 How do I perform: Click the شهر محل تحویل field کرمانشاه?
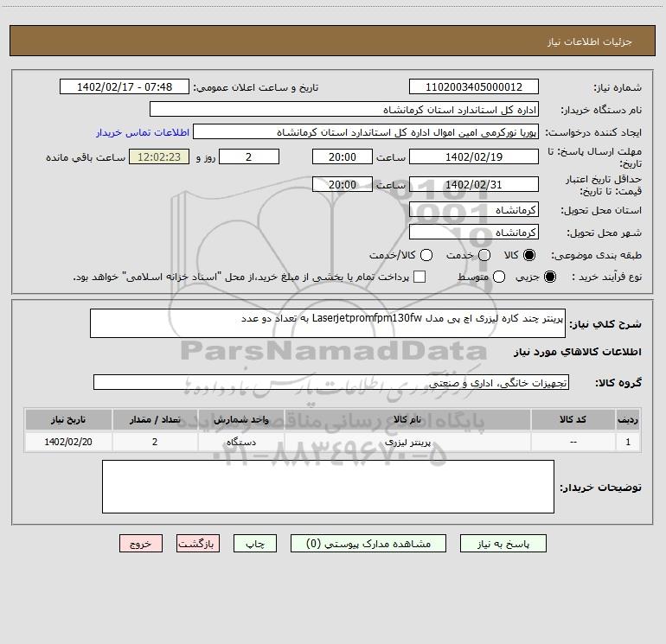pyautogui.click(x=474, y=233)
